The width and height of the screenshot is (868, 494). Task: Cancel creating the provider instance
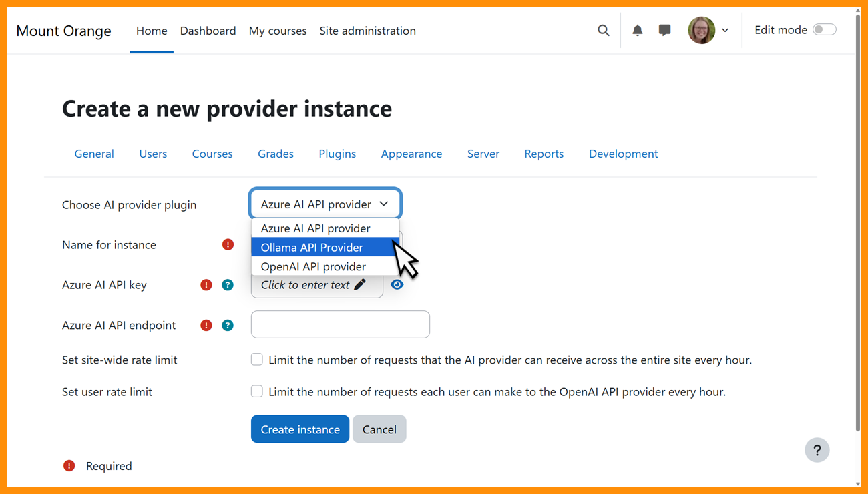379,429
